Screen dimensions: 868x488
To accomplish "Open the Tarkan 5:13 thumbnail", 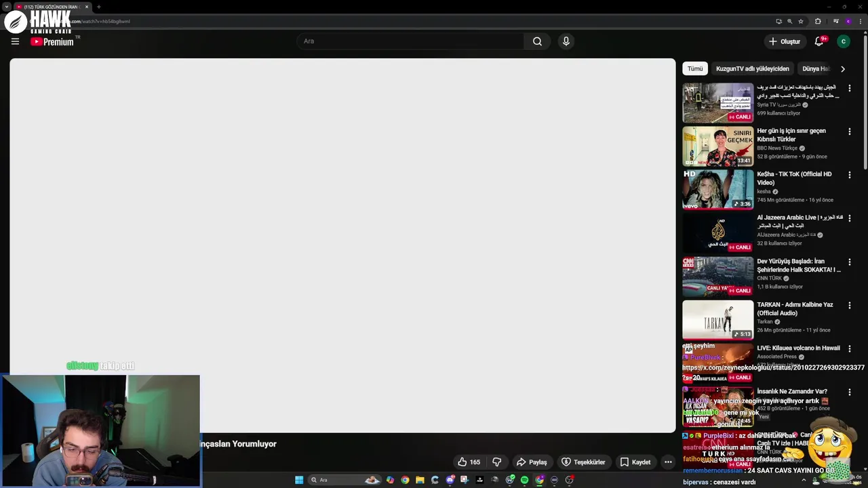I will (717, 319).
